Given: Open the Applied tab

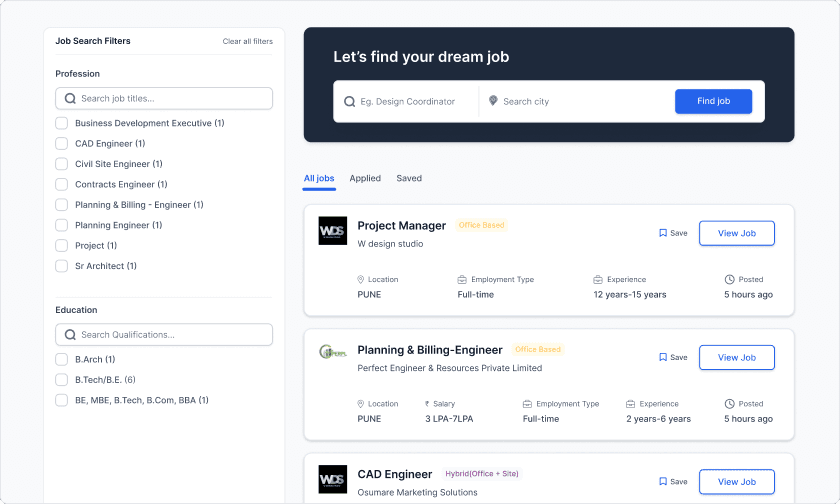Looking at the screenshot, I should pyautogui.click(x=365, y=178).
